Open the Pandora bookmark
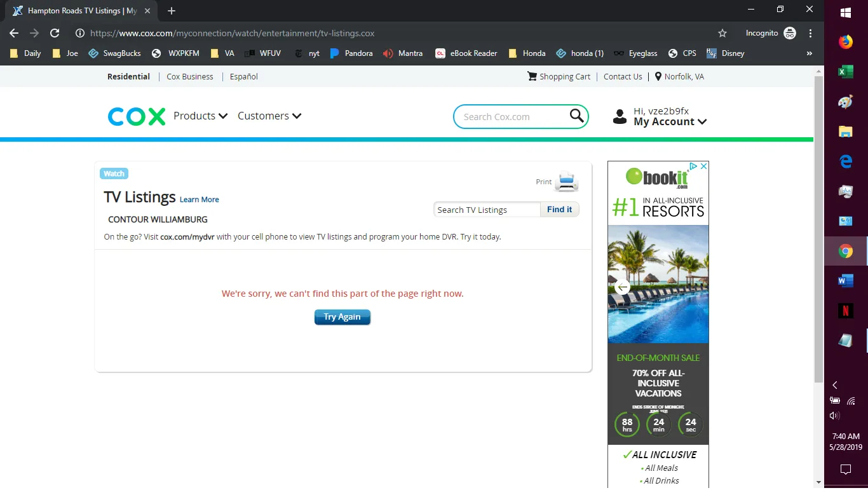The width and height of the screenshot is (868, 502). (351, 53)
